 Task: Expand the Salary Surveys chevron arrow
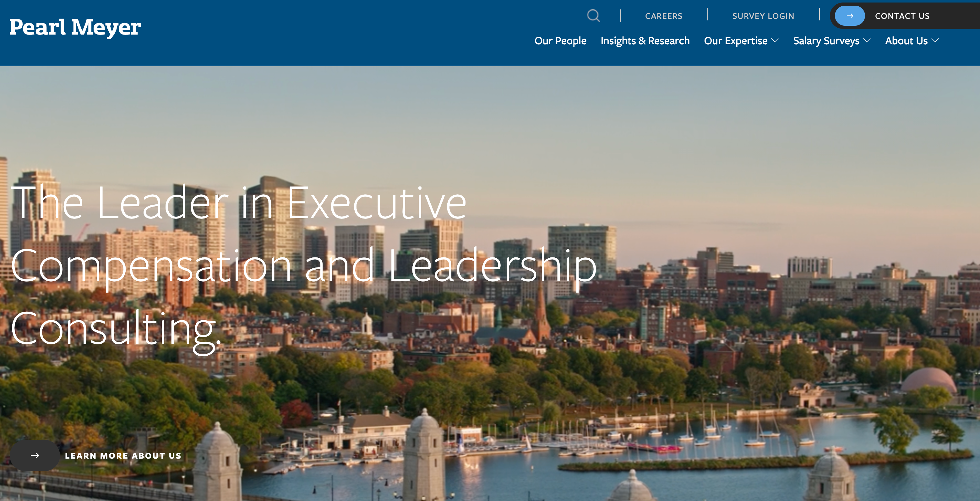click(867, 41)
